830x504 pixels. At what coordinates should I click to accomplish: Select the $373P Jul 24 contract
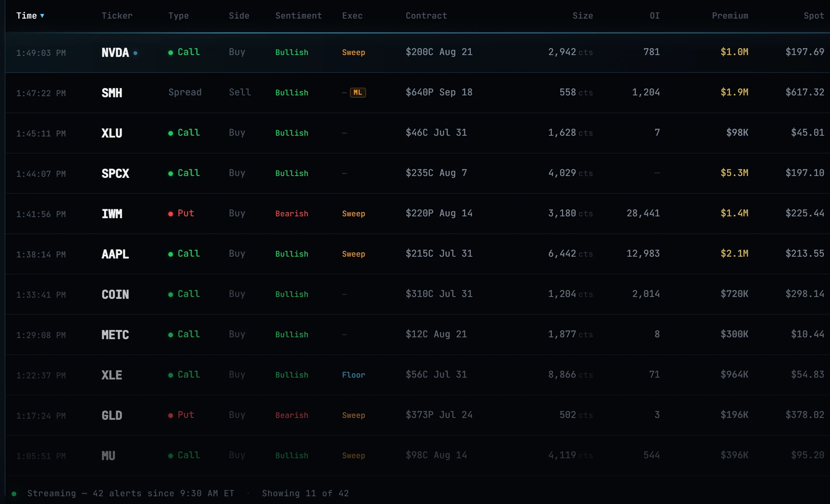coord(439,415)
